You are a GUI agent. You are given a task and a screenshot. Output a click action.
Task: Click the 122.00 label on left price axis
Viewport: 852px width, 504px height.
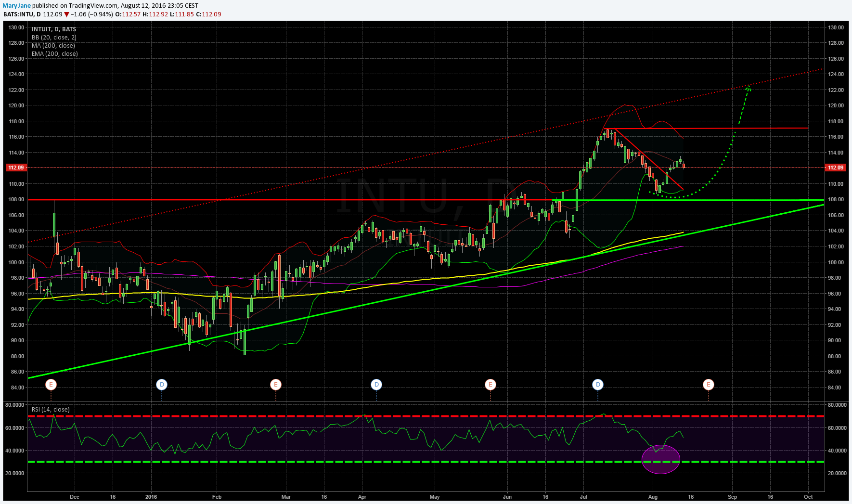pos(16,90)
